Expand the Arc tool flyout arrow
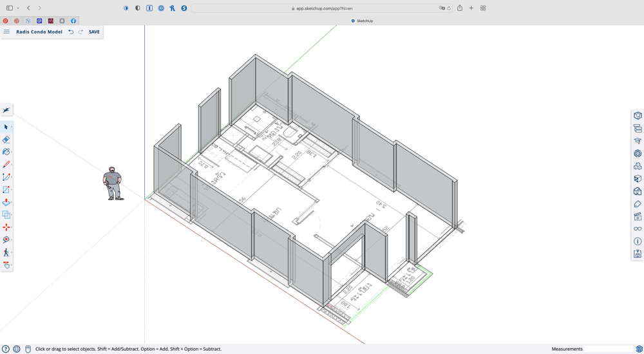 click(x=11, y=177)
